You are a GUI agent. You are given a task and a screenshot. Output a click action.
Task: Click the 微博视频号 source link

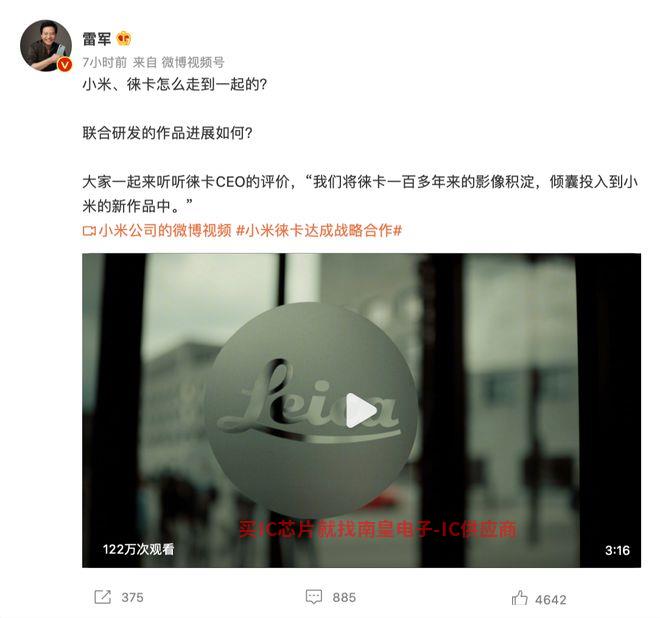point(193,62)
